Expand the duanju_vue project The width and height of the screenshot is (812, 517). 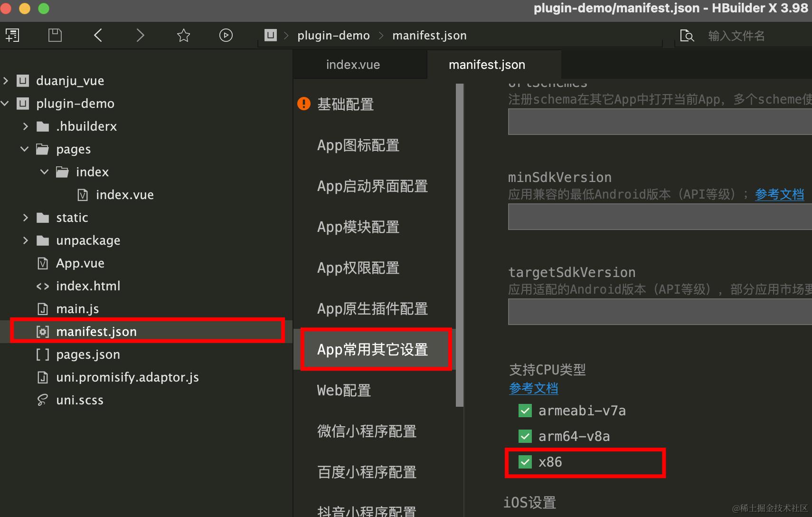pos(6,81)
